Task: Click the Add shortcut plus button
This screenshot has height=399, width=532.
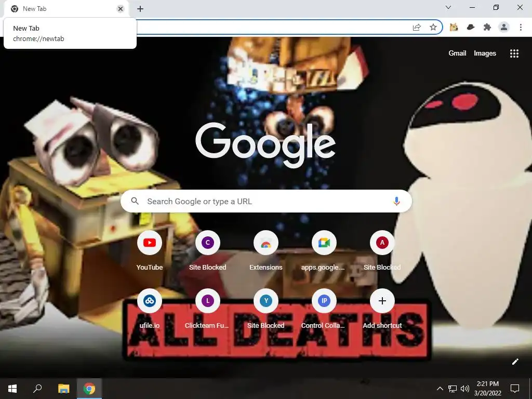Action: tap(382, 301)
